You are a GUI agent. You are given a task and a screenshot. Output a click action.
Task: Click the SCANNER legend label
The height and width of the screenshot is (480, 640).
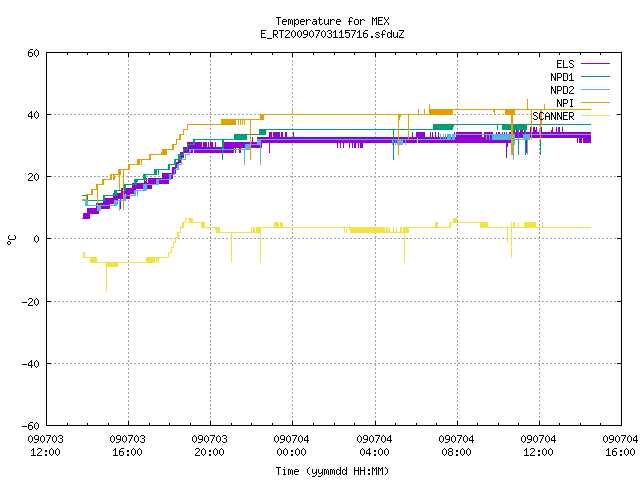(553, 116)
